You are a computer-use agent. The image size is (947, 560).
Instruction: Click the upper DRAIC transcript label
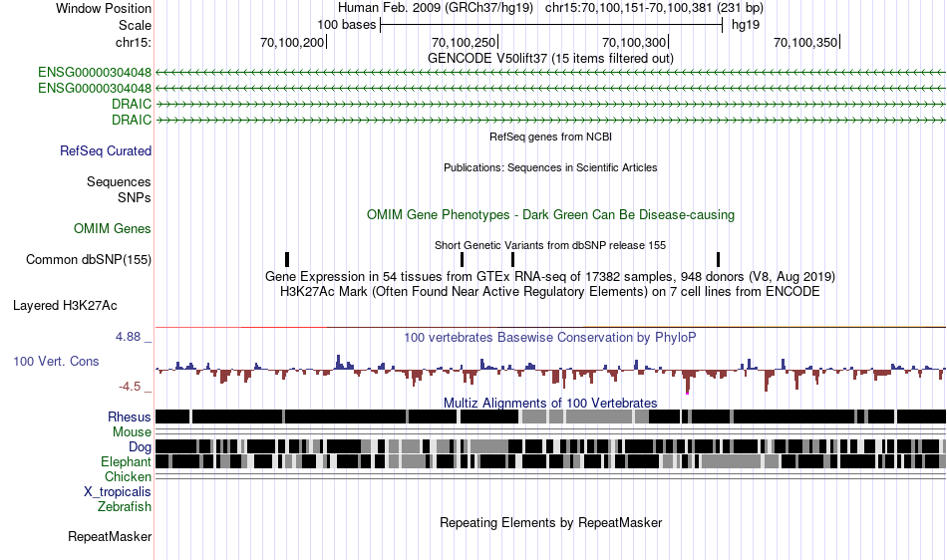pyautogui.click(x=131, y=104)
